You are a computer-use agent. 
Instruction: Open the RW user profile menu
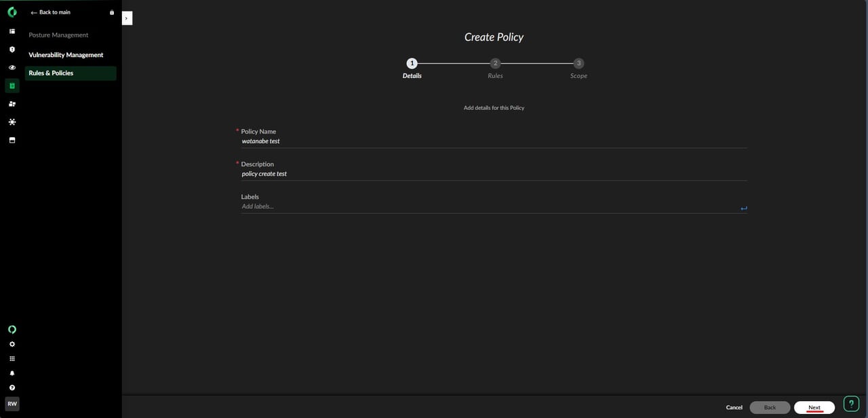pos(12,404)
